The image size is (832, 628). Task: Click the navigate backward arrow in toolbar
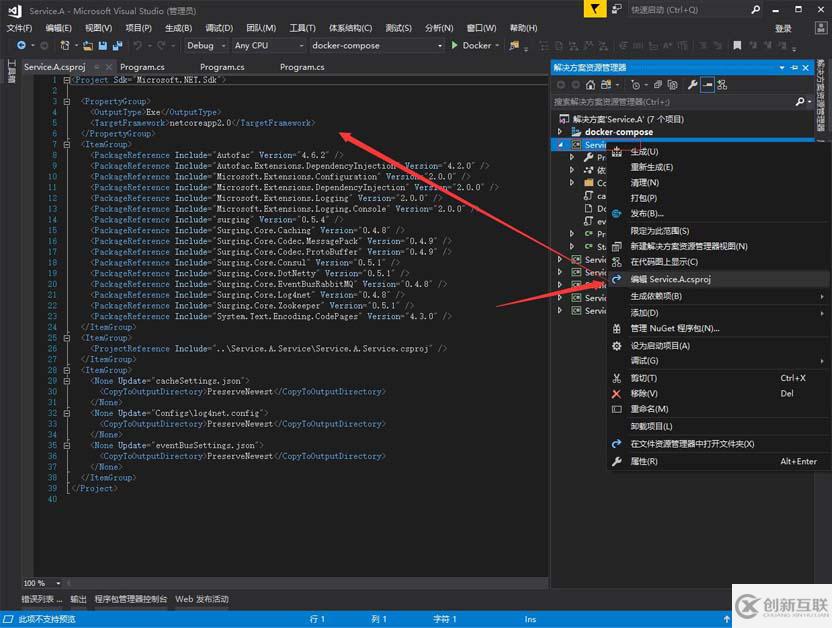(21, 46)
